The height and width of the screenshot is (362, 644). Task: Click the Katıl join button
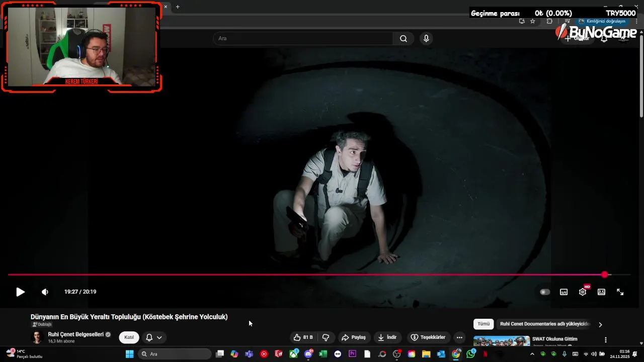click(129, 337)
